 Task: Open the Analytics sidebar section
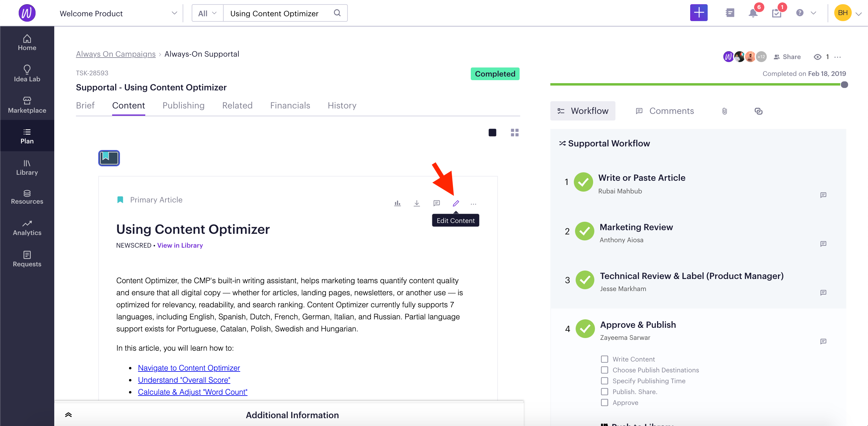click(27, 228)
